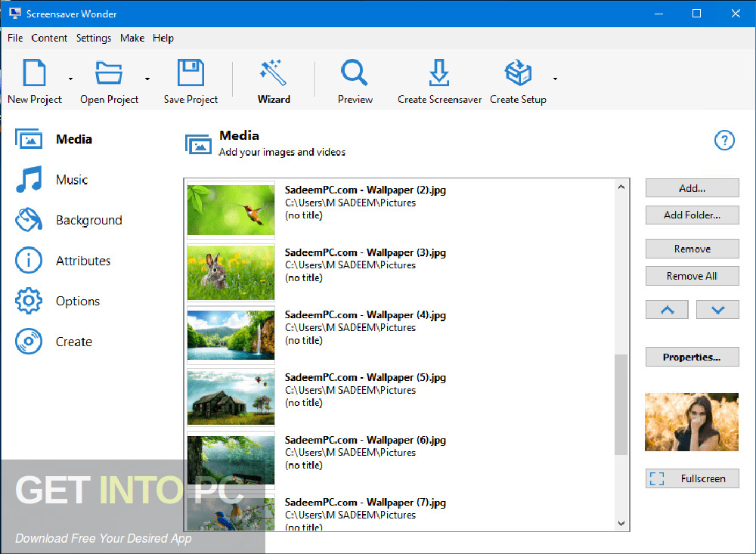
Task: Click the Options label in the sidebar
Action: pos(78,302)
